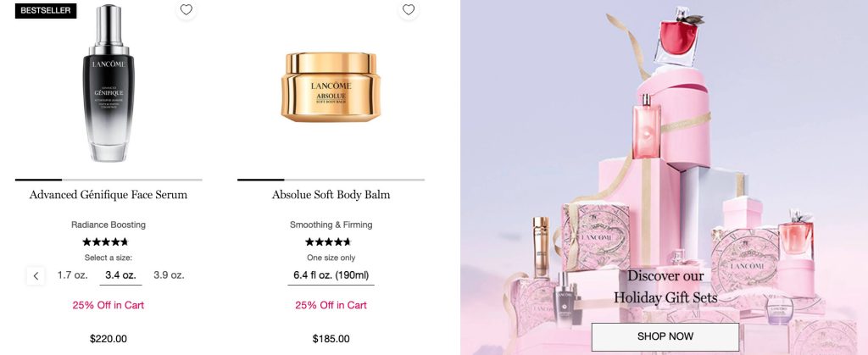
Task: Select the 3.4 oz. size option
Action: click(120, 275)
